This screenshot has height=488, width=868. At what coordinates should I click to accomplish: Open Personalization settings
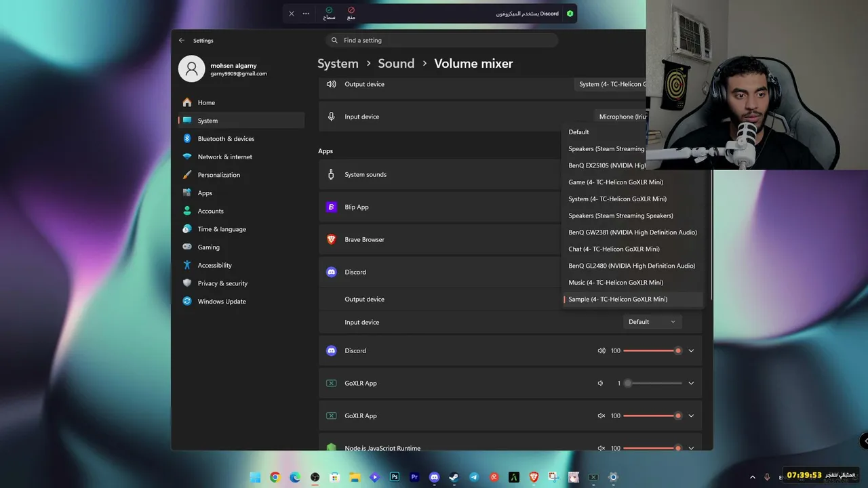pos(241,175)
